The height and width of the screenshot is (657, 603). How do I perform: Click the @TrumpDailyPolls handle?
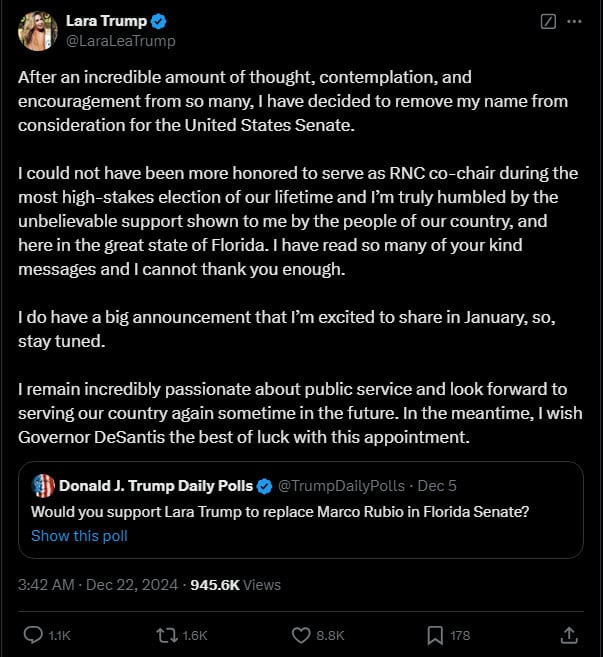point(341,486)
